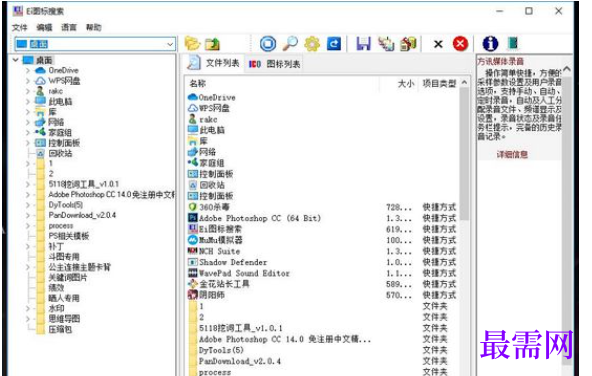This screenshot has width=592, height=376.
Task: Click the icon left of the black X
Action: pos(409,44)
